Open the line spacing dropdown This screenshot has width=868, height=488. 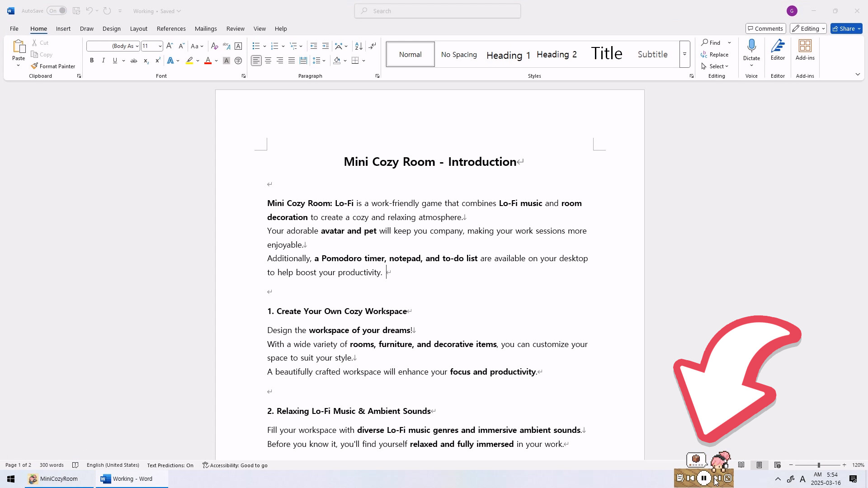coord(320,60)
